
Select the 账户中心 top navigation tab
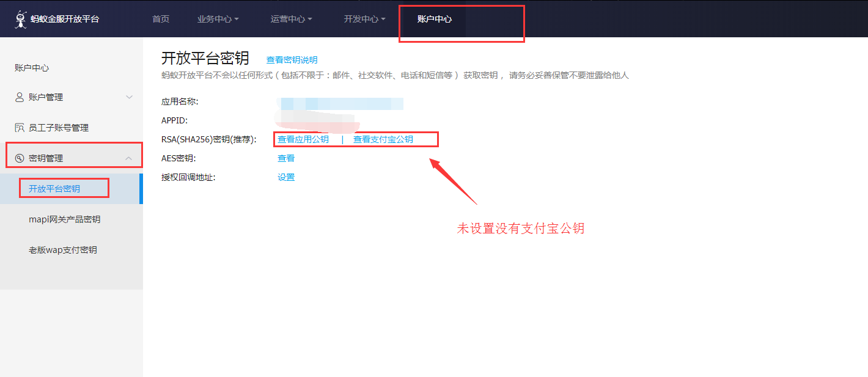(x=435, y=19)
